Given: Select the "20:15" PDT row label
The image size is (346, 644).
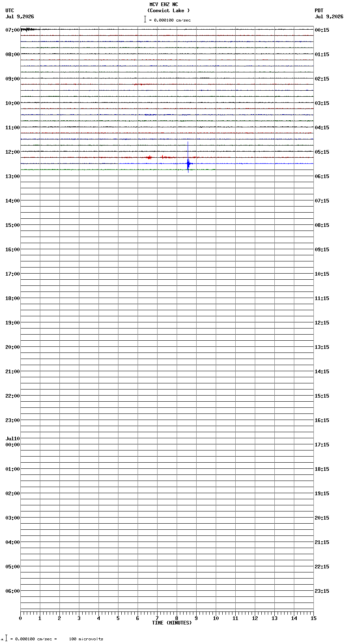Looking at the screenshot, I should (322, 518).
